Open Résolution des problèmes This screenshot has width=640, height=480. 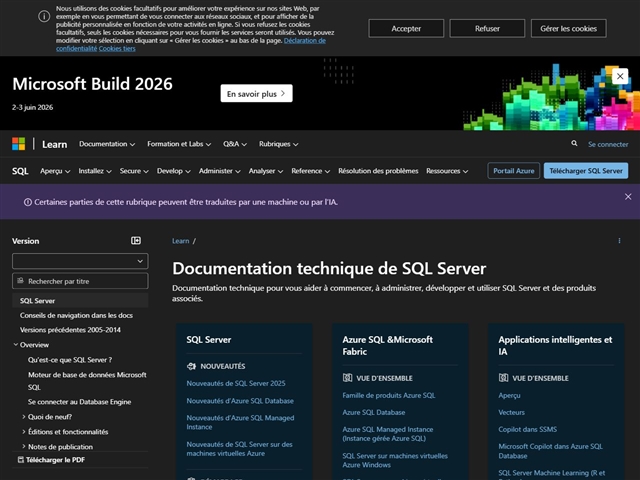378,171
